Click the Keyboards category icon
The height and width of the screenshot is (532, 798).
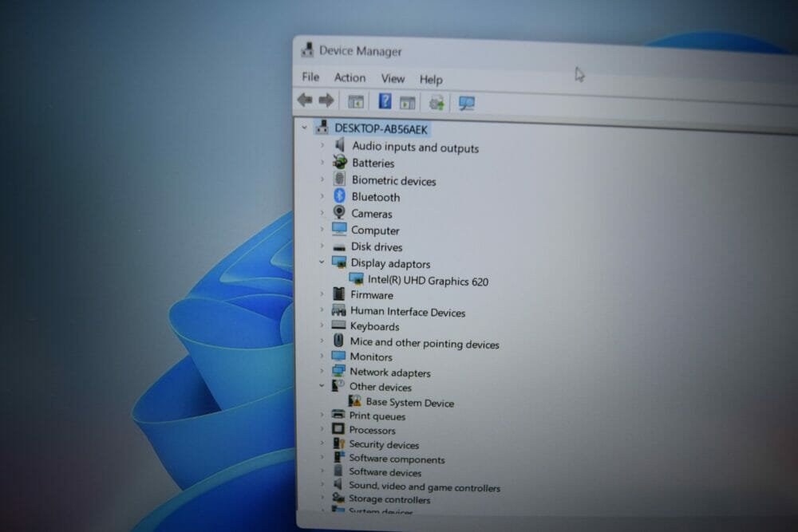(338, 325)
